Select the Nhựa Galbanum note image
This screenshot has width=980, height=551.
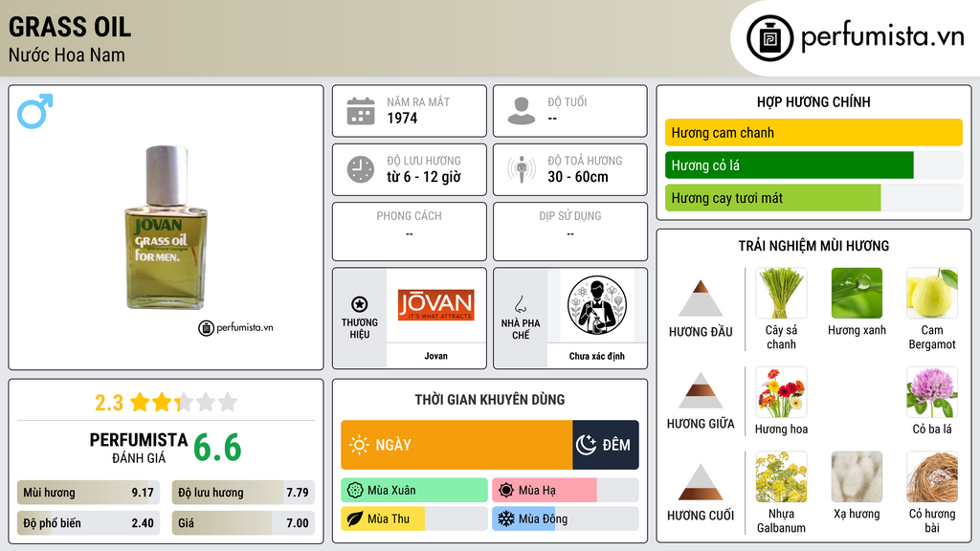781,476
